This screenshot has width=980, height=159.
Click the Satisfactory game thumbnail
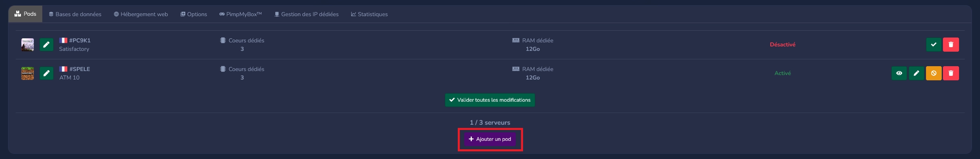click(x=27, y=44)
